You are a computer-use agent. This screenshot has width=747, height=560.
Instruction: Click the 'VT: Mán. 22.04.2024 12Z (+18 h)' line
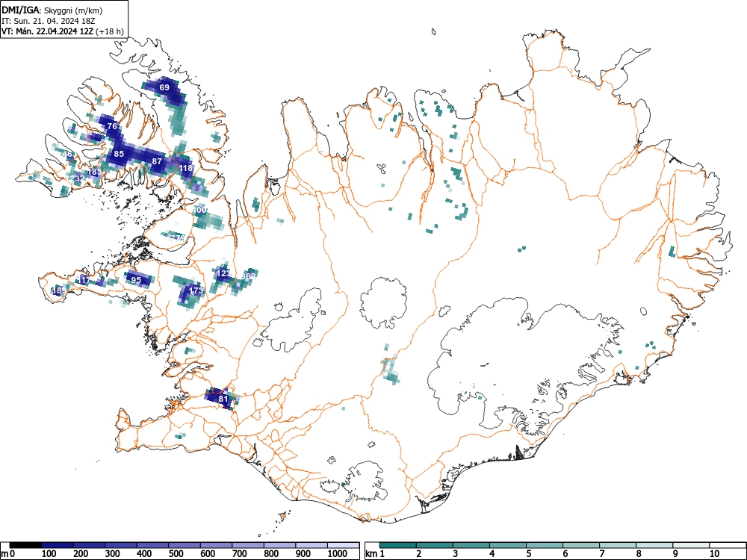click(x=63, y=31)
